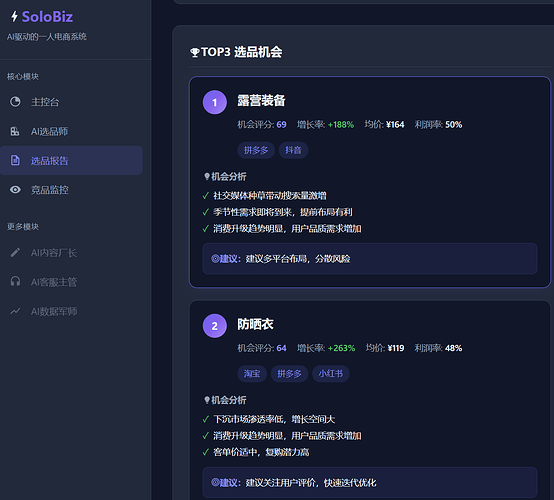Select the 选品报告 menu item
This screenshot has width=554, height=500.
point(71,160)
